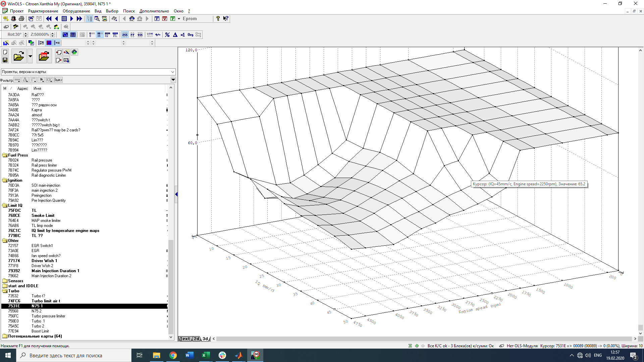This screenshot has height=362, width=644.
Task: Collapse the Ignition folder
Action: (5, 180)
